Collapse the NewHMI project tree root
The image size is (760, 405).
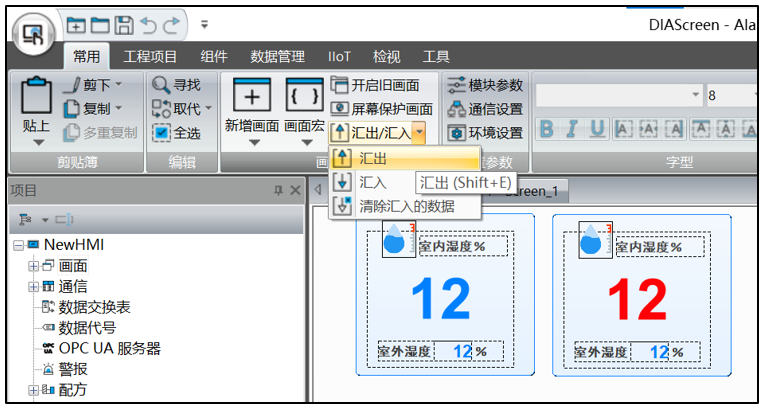click(19, 245)
